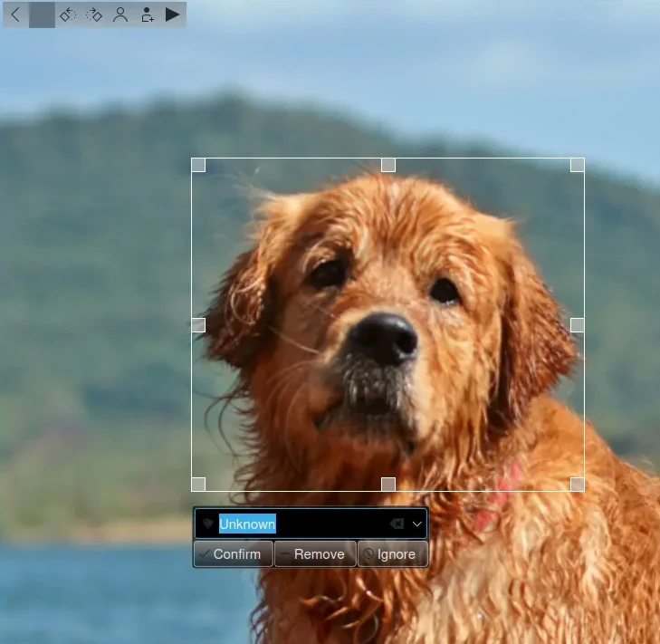Toggle showing face tags
660x644 pixels.
(x=120, y=14)
